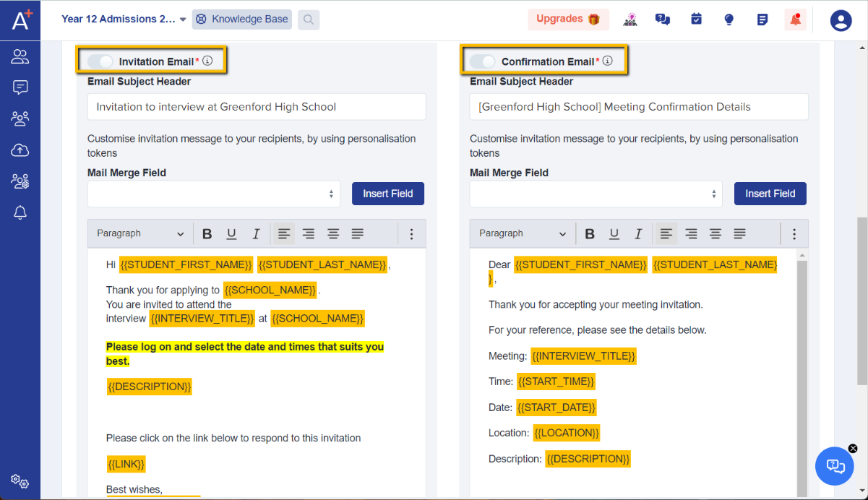Justify text in Invitation Email editor
Image resolution: width=868 pixels, height=500 pixels.
358,234
